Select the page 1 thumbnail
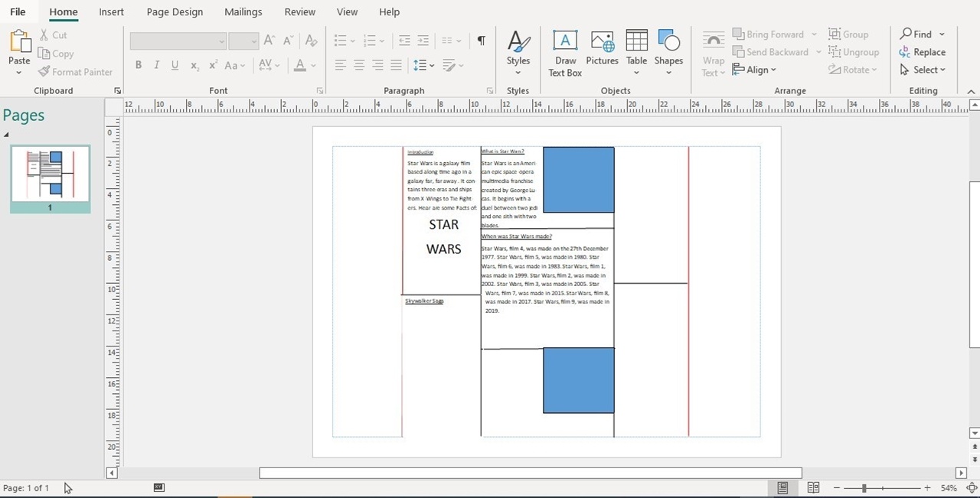 [x=50, y=175]
